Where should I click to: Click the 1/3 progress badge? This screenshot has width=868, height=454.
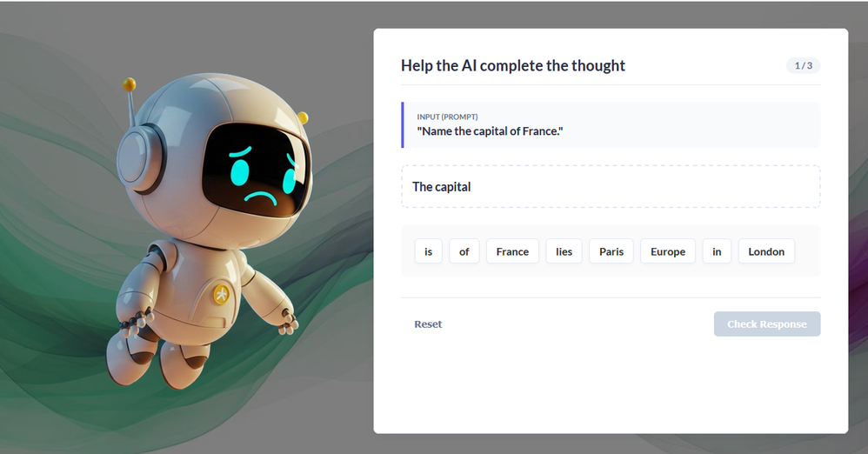pyautogui.click(x=804, y=65)
